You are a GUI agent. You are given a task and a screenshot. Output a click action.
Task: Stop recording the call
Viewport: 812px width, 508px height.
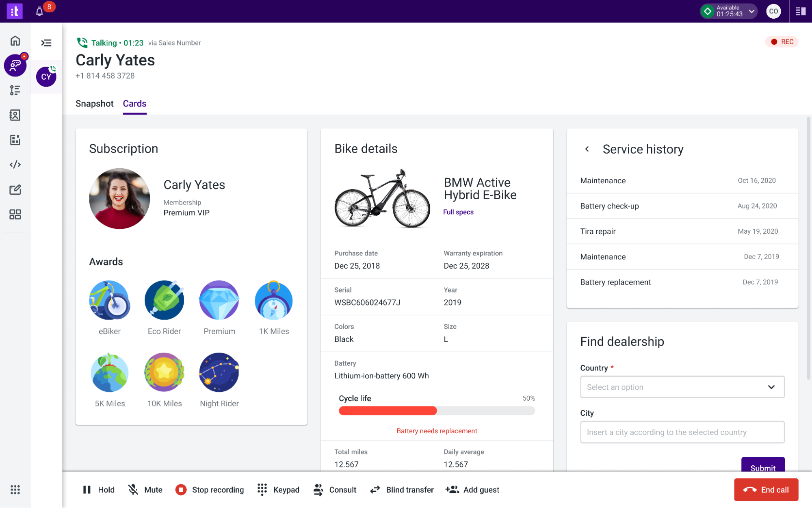pyautogui.click(x=210, y=490)
